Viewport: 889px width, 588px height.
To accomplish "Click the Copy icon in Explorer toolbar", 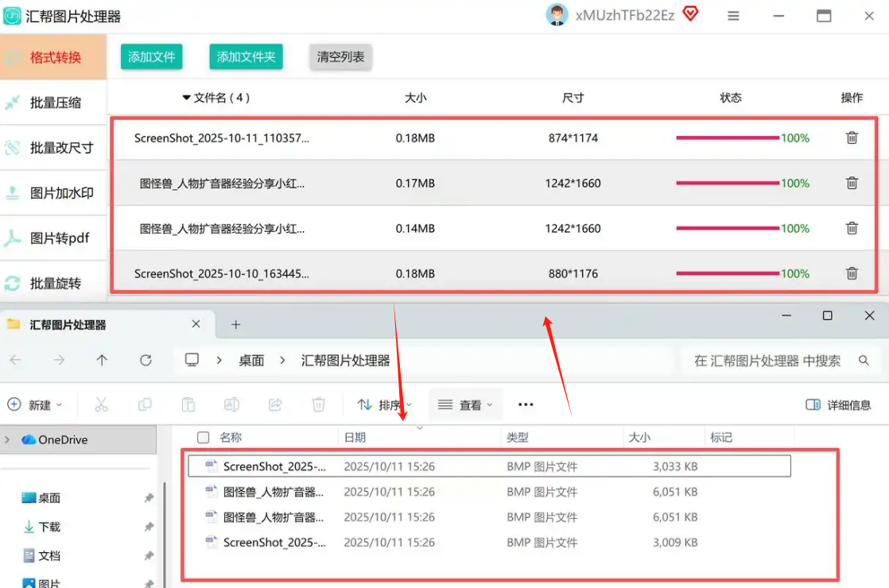I will (145, 404).
